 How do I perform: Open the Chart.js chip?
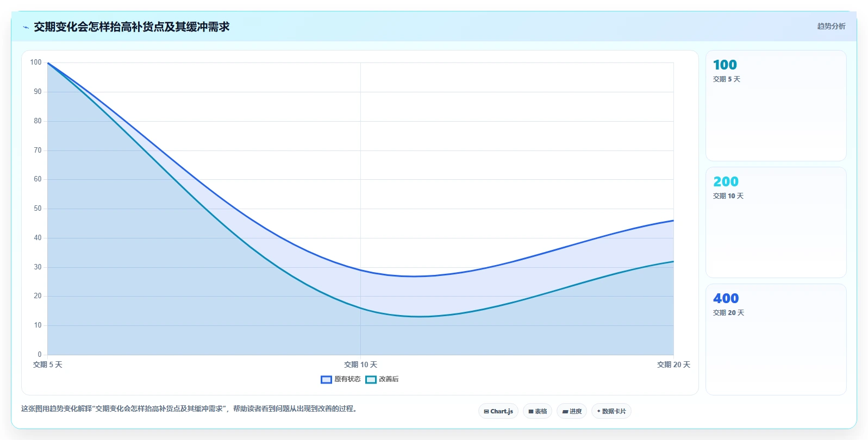[498, 411]
